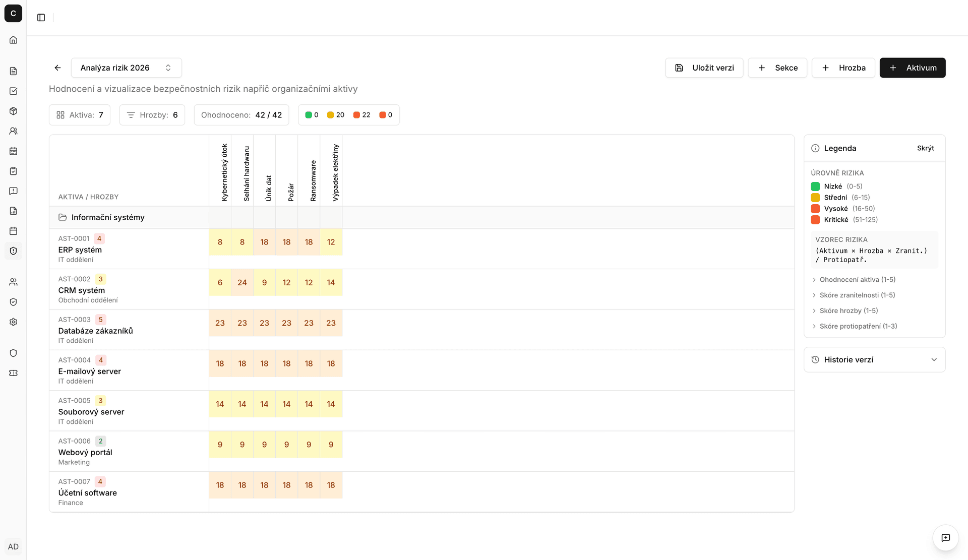Open the ticket icon in sidebar

click(x=13, y=373)
